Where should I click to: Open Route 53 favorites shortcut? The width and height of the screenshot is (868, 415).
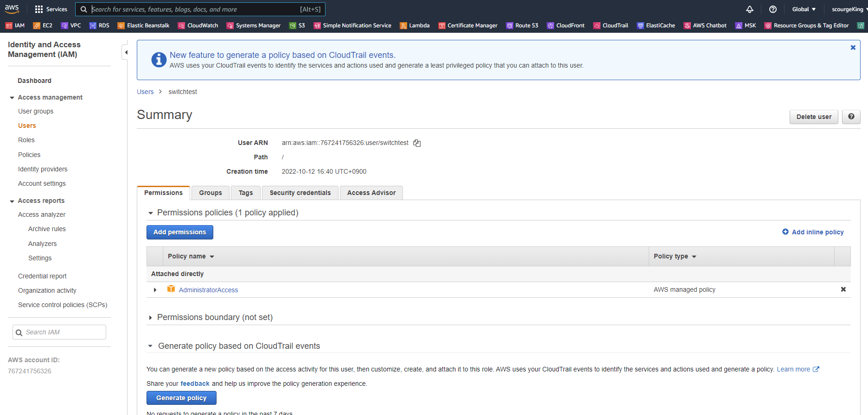point(522,25)
